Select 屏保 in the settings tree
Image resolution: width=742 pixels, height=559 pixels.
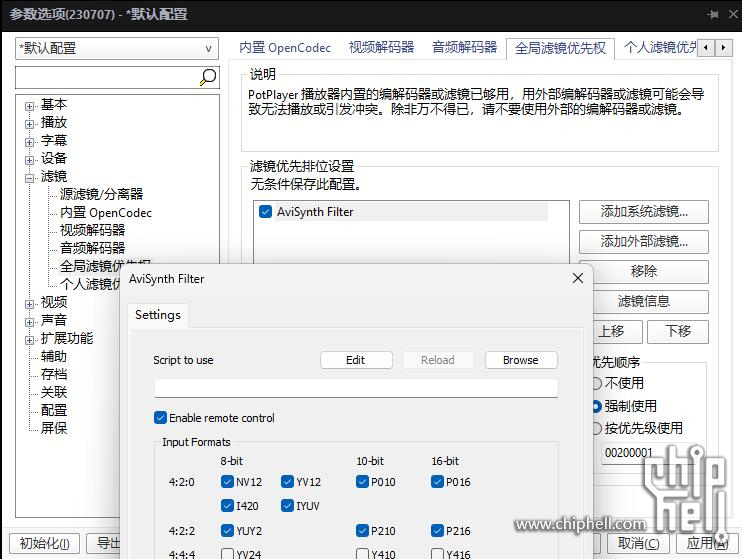tap(53, 428)
